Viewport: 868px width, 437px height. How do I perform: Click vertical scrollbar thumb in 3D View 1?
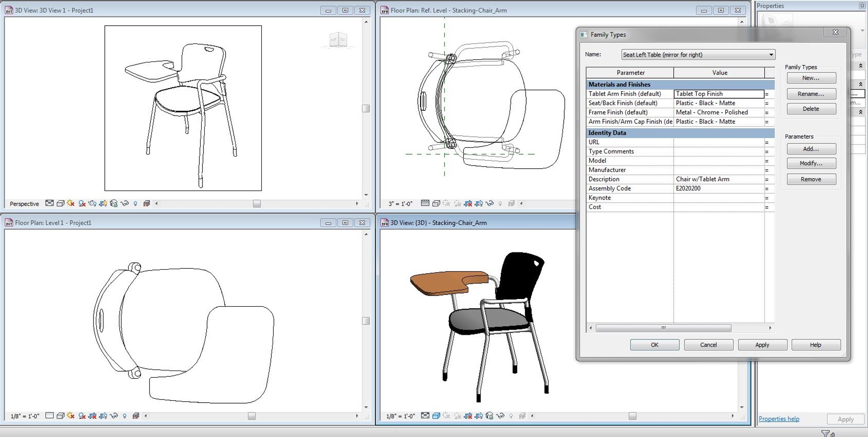tap(366, 109)
